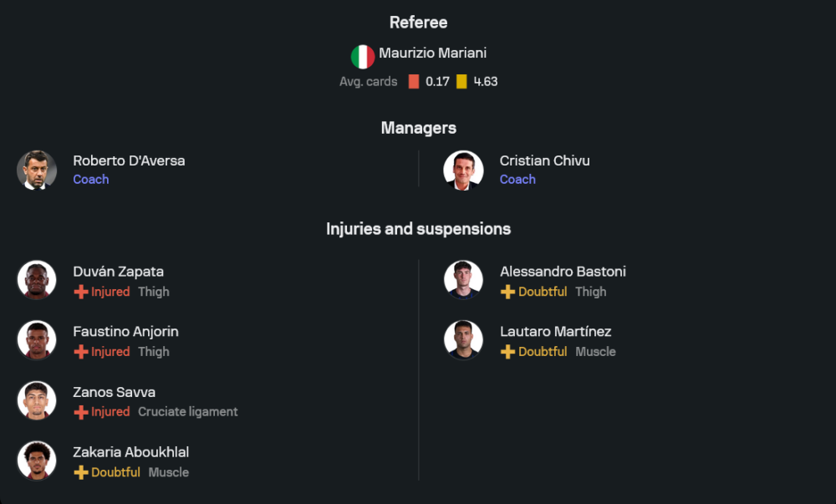Open Faustino Anjorin's player name link
The height and width of the screenshot is (504, 836).
pyautogui.click(x=125, y=332)
